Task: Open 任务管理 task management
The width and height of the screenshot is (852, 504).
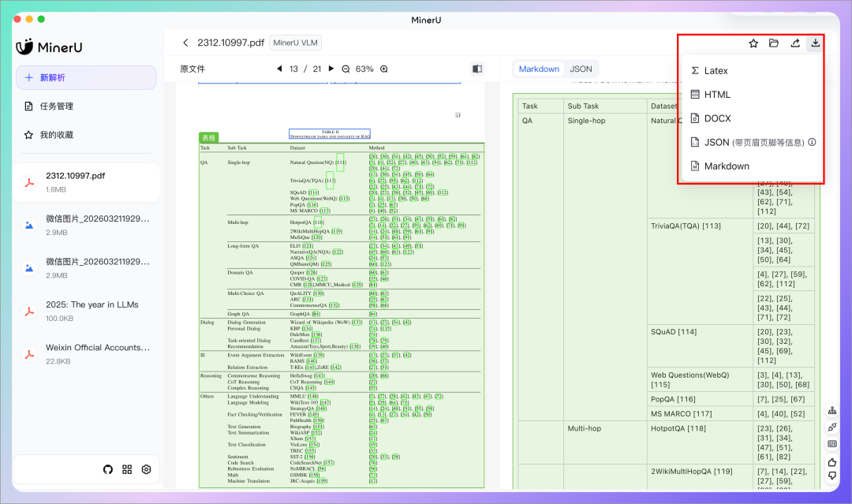Action: (x=86, y=106)
